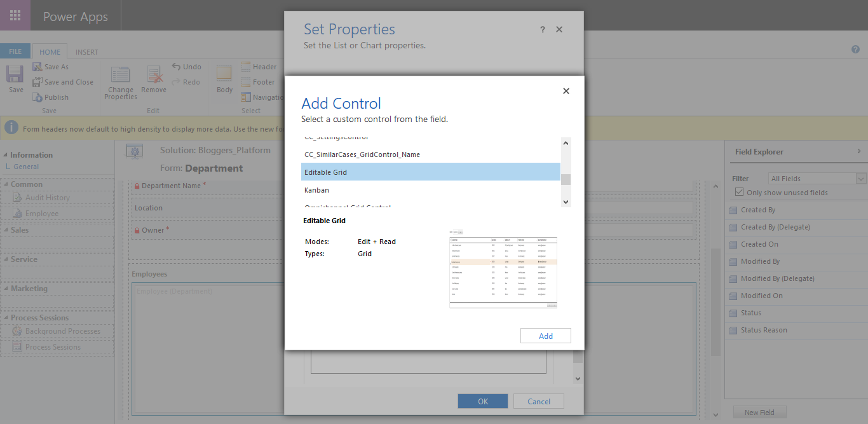
Task: Click the Redo arrow icon
Action: pyautogui.click(x=176, y=81)
